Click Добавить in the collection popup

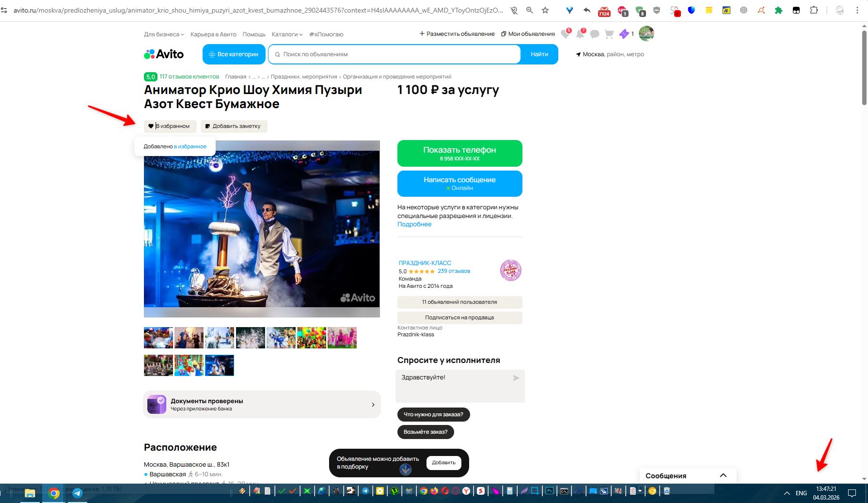click(x=444, y=463)
